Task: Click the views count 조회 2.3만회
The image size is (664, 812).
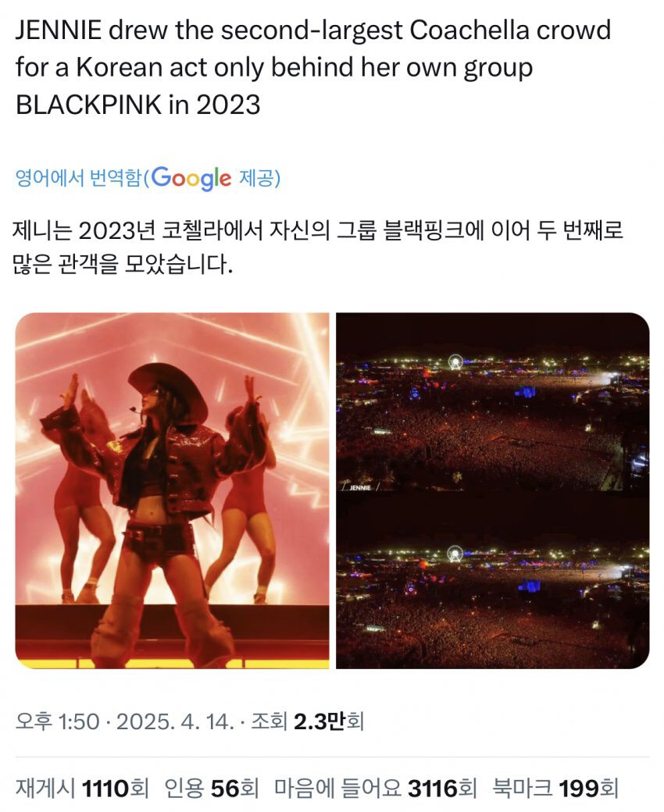Action: [x=307, y=721]
